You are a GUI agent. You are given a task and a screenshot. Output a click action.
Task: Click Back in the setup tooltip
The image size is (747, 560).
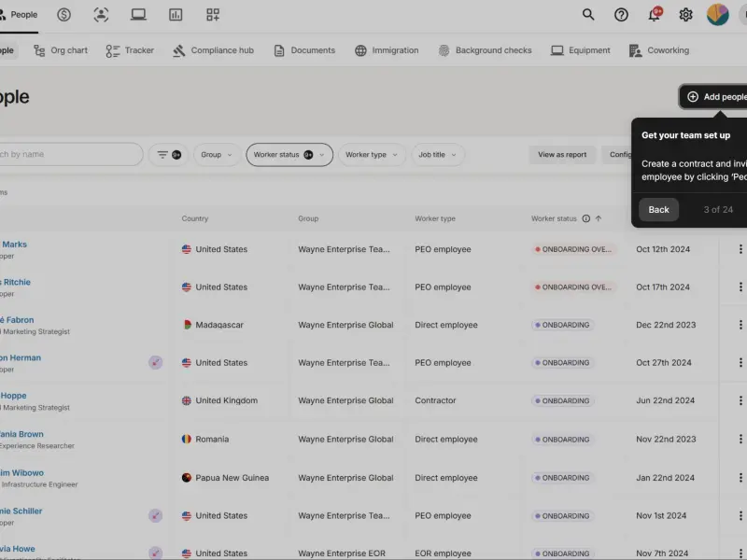pyautogui.click(x=658, y=209)
